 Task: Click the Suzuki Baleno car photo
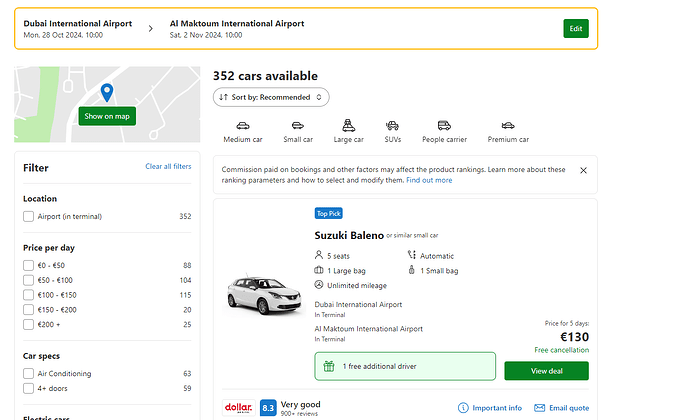pyautogui.click(x=264, y=294)
